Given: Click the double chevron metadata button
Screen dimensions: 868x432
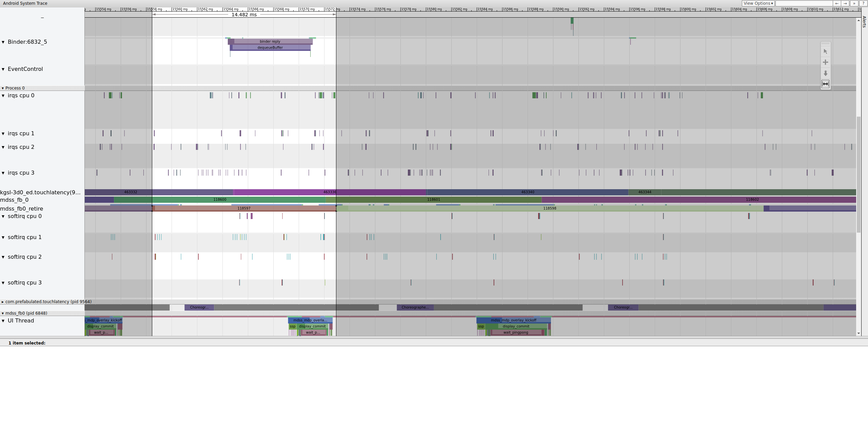Looking at the screenshot, I should point(854,3).
